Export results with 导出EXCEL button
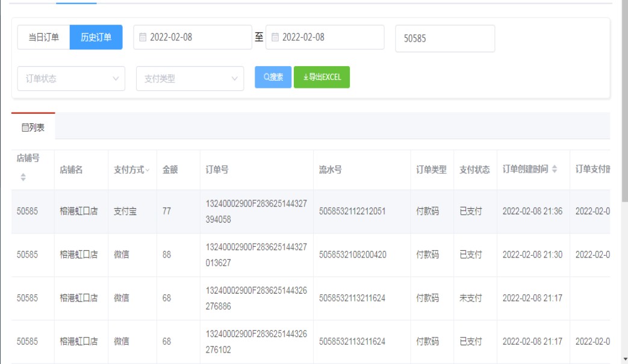 322,77
